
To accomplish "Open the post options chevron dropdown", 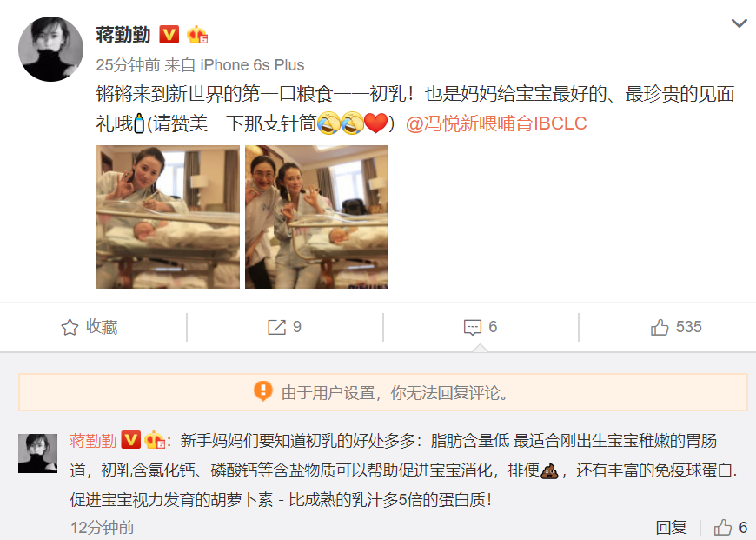I will 739,23.
